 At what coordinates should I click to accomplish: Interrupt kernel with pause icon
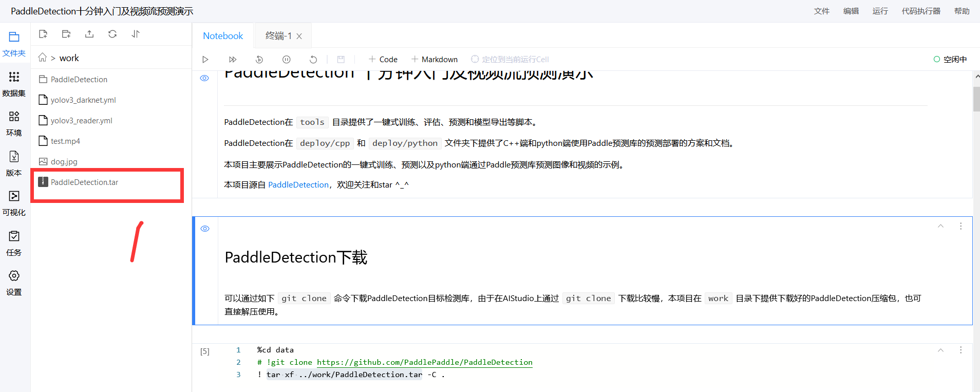point(287,60)
